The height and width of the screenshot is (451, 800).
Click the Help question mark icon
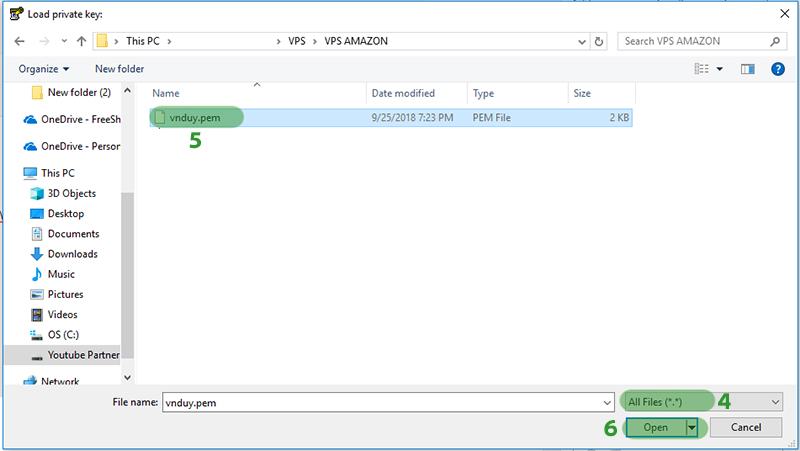click(x=776, y=69)
